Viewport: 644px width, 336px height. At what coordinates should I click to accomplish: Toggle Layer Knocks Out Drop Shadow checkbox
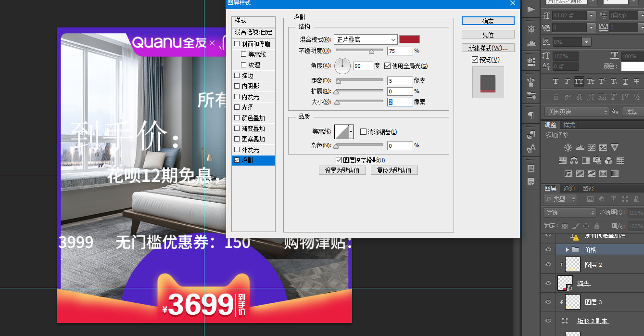pos(339,160)
